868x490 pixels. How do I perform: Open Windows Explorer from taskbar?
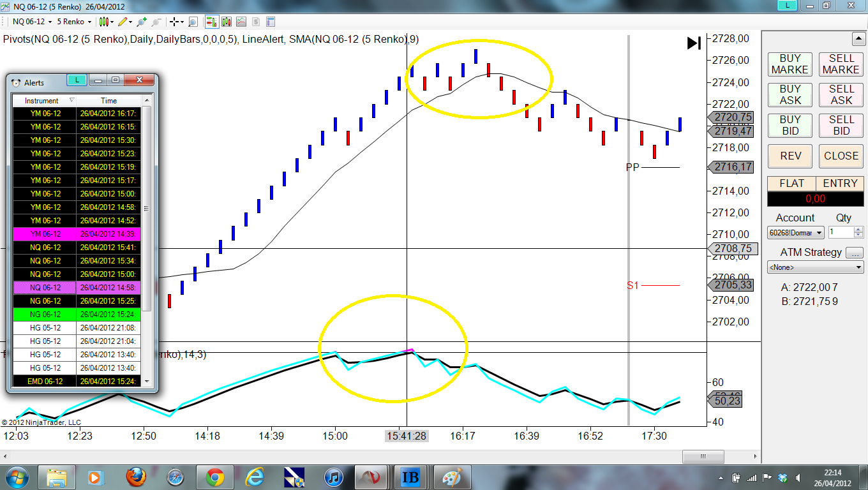tap(57, 477)
